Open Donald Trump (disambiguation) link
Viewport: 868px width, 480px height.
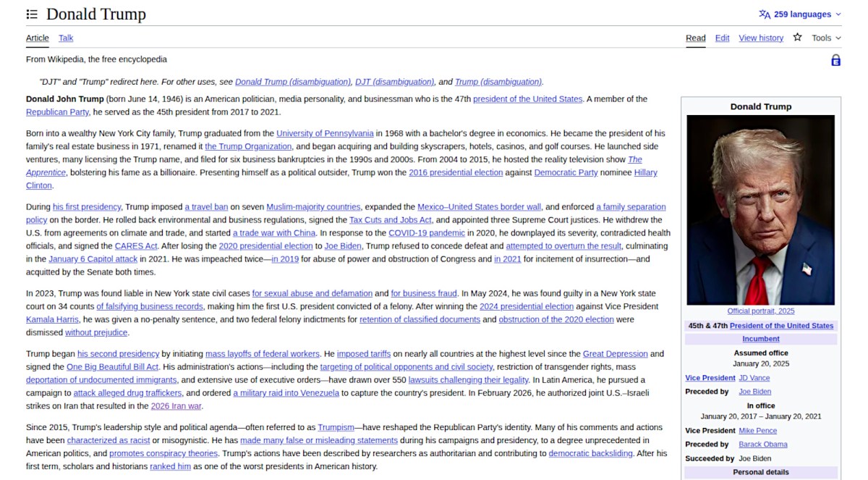pyautogui.click(x=294, y=82)
